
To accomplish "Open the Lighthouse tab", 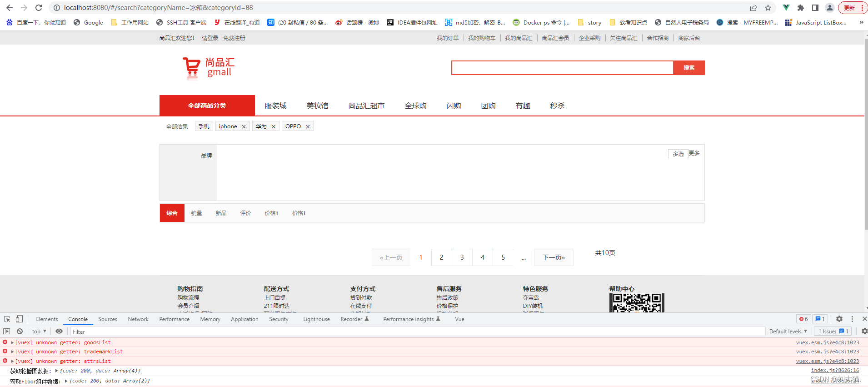I will pyautogui.click(x=317, y=319).
